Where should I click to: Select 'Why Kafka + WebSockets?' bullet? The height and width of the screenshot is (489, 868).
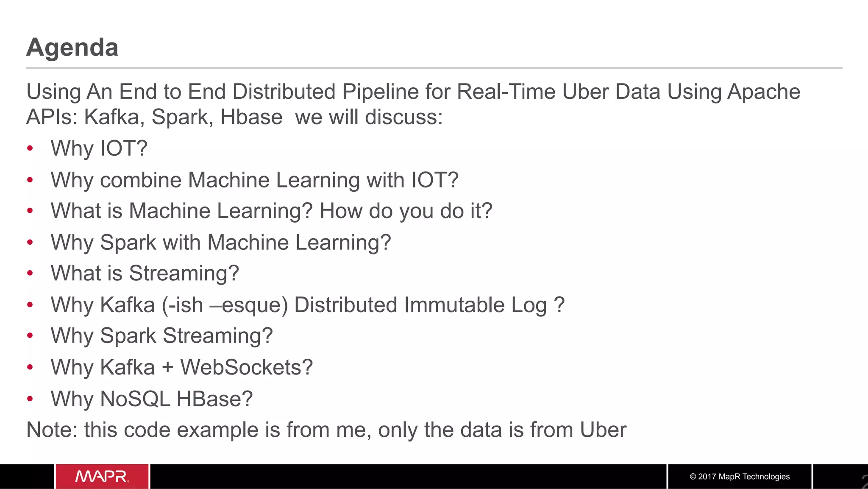tap(182, 367)
